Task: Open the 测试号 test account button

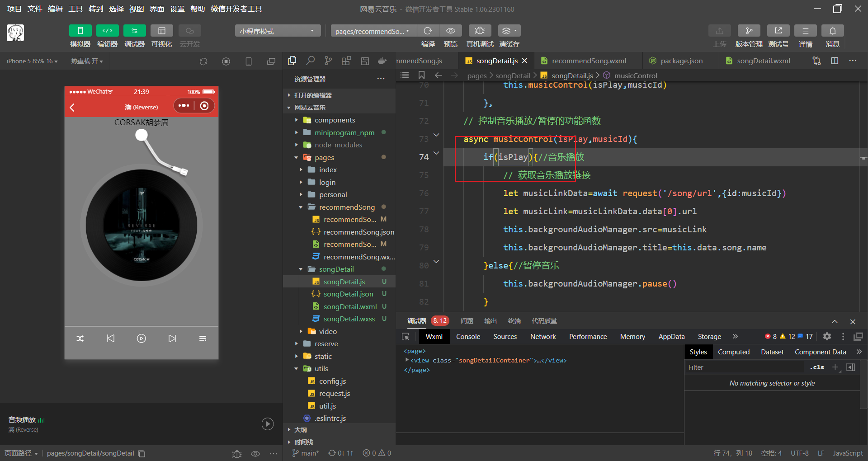Action: tap(778, 31)
